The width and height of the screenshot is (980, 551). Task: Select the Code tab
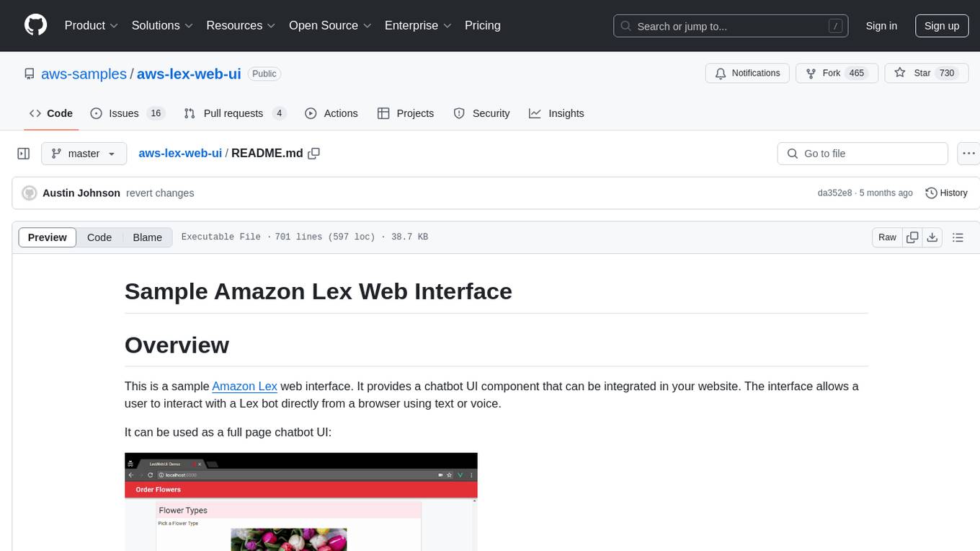(x=51, y=113)
